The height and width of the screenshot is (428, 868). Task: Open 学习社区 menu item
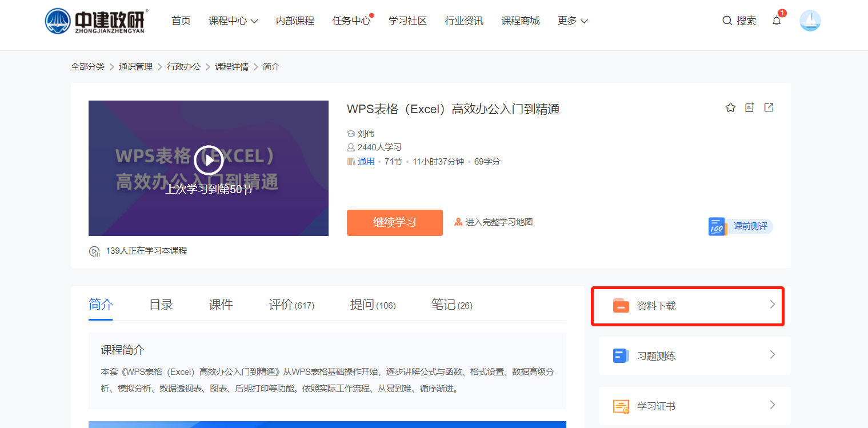point(407,21)
